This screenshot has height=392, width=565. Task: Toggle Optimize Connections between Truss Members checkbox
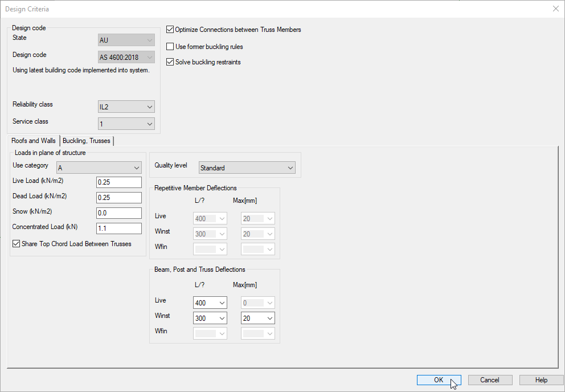(170, 30)
